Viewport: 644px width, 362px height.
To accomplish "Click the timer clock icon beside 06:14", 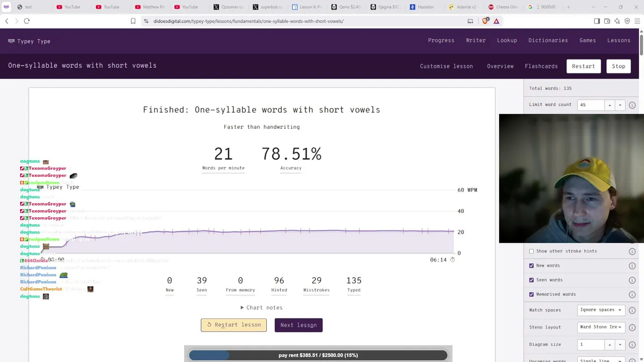I will point(452,260).
